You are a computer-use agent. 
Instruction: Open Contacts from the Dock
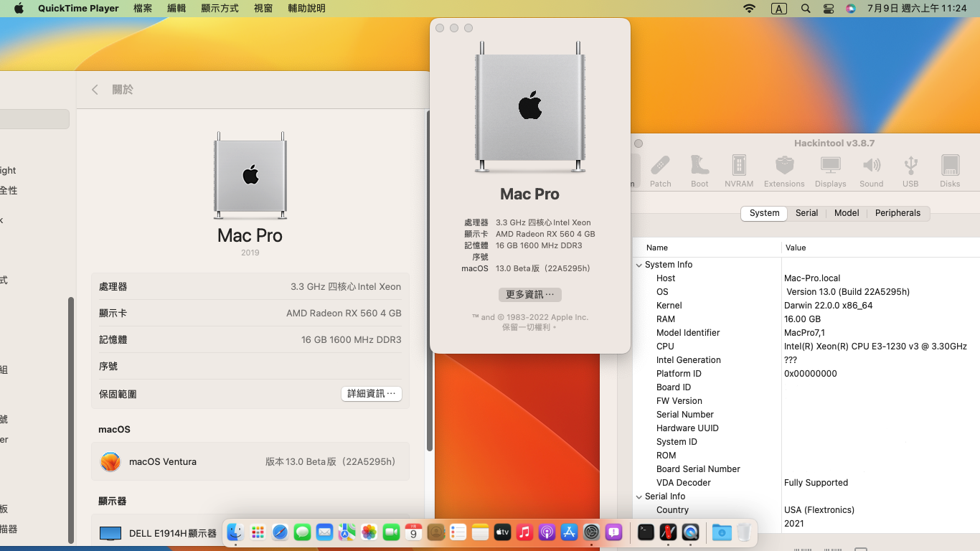435,532
